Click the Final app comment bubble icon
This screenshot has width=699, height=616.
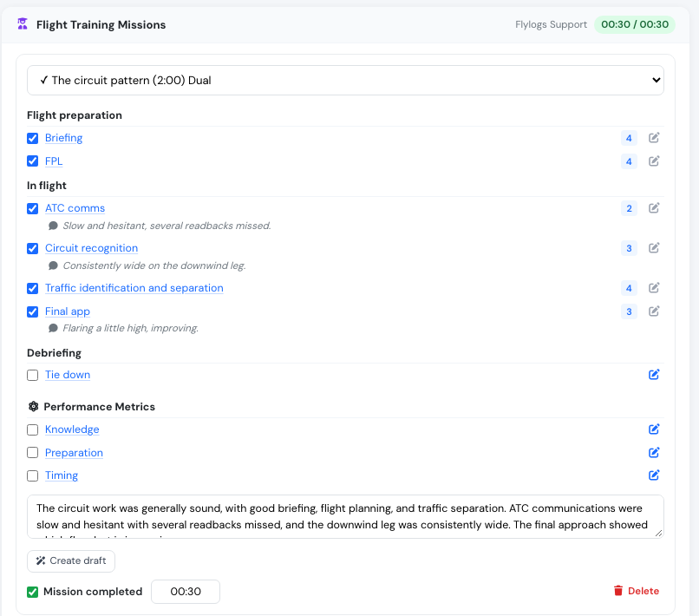coord(53,328)
